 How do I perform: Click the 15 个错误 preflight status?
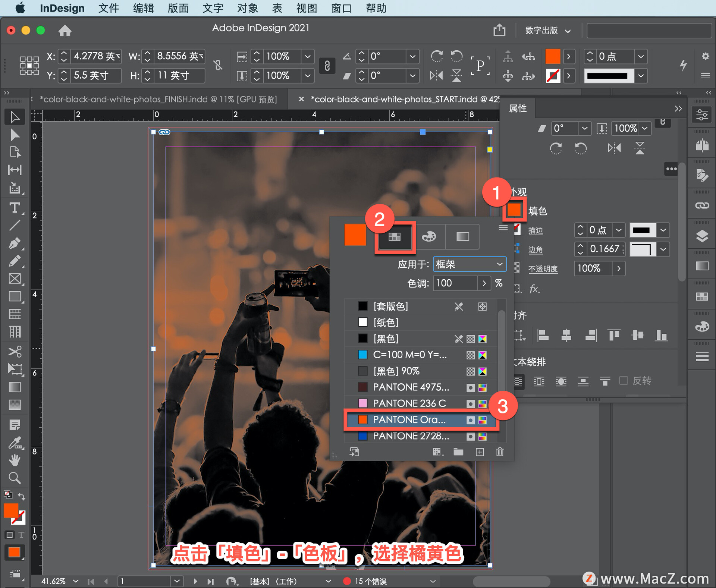click(371, 581)
